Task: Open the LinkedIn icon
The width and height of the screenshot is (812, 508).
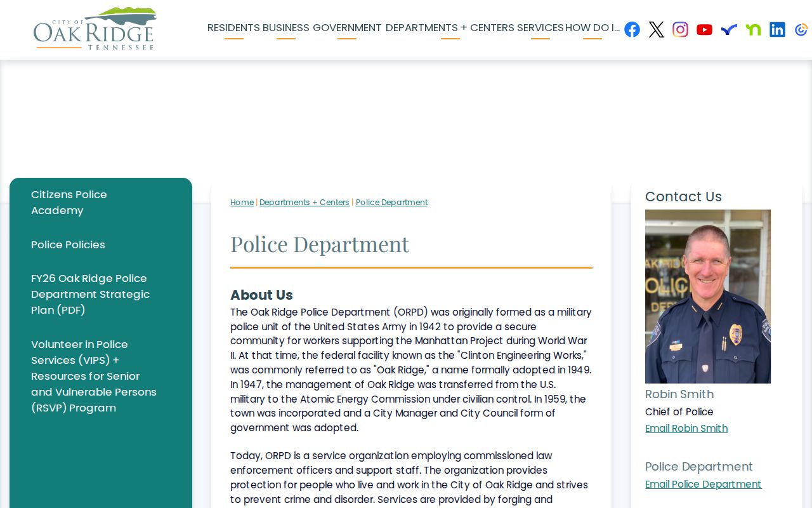Action: click(x=777, y=29)
